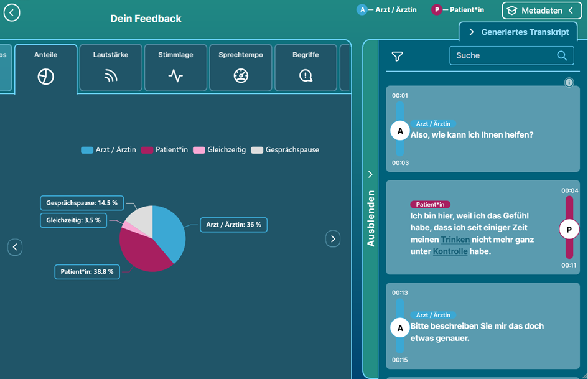The height and width of the screenshot is (379, 588).
Task: Open the highlighted term Trinken link
Action: [455, 240]
